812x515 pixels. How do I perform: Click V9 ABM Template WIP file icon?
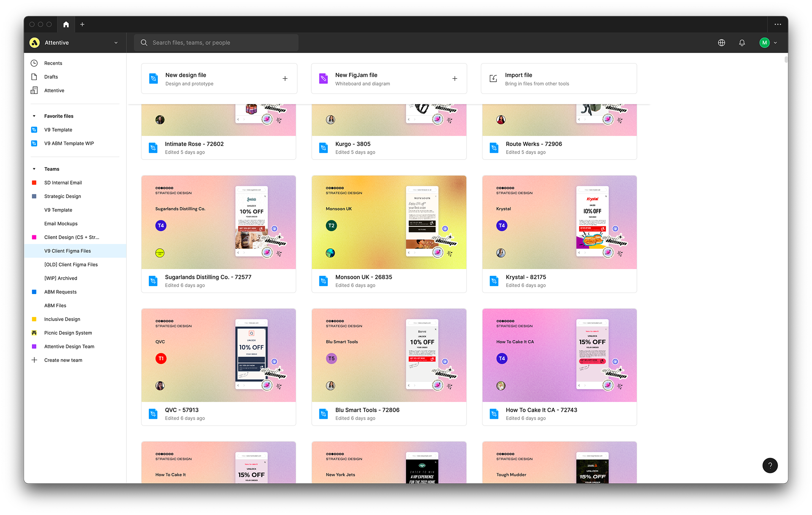34,143
